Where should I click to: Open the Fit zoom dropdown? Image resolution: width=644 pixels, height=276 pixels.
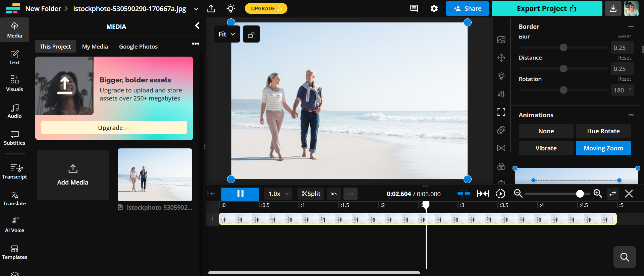(227, 34)
